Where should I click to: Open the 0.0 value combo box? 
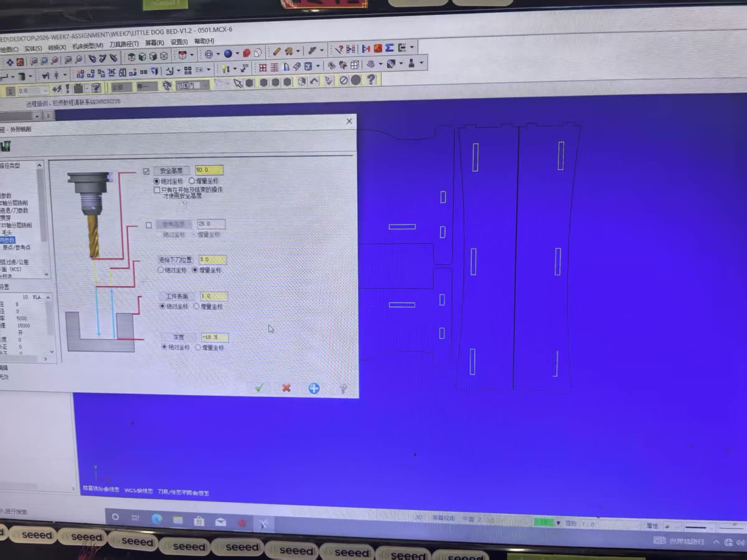(32, 90)
